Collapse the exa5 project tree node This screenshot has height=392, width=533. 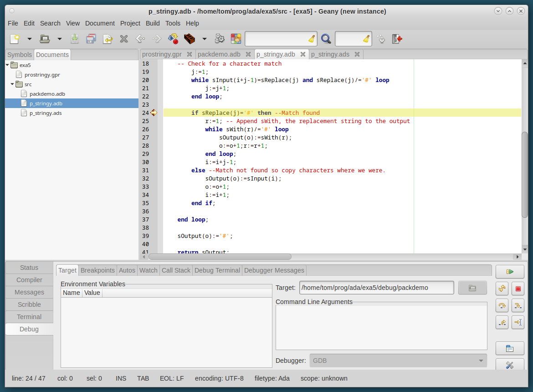(x=8, y=65)
